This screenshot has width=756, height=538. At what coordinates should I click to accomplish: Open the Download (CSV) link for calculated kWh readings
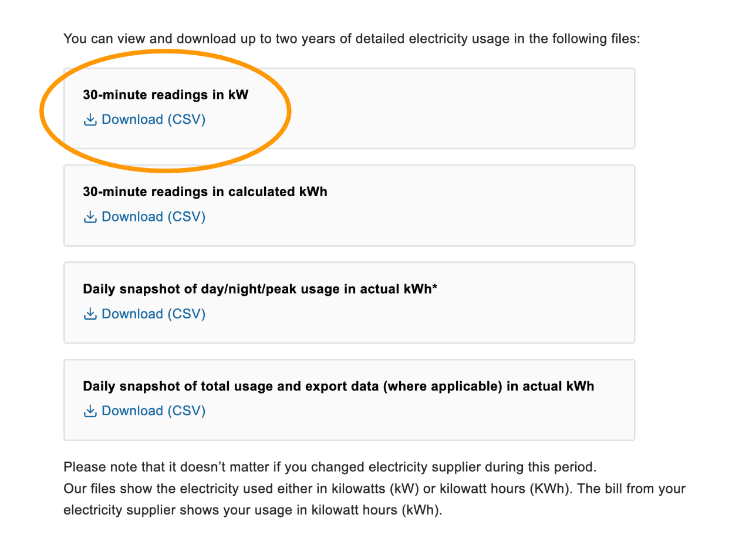click(153, 217)
